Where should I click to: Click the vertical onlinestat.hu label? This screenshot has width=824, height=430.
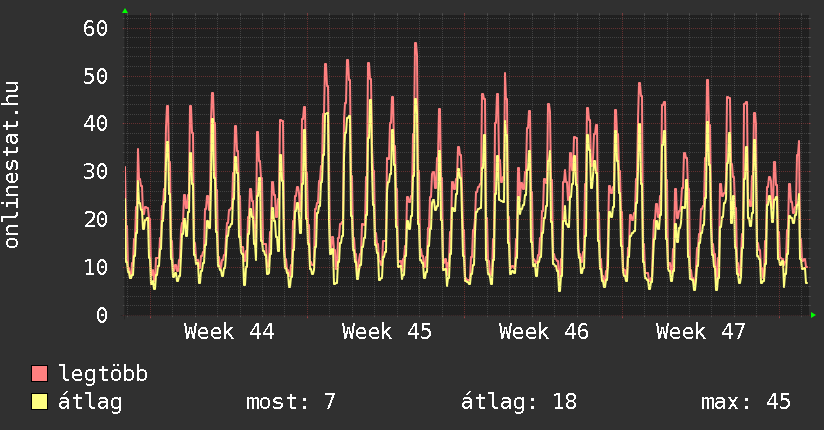pos(12,165)
